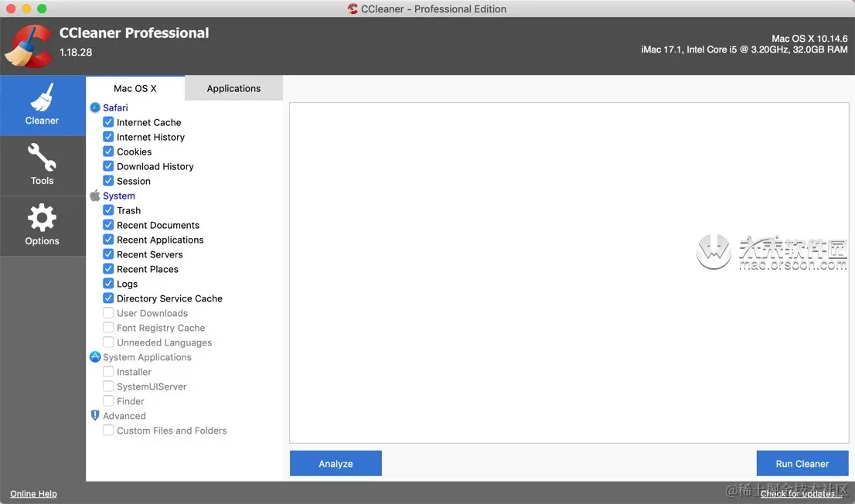
Task: Disable the Session checkbox
Action: pos(108,181)
